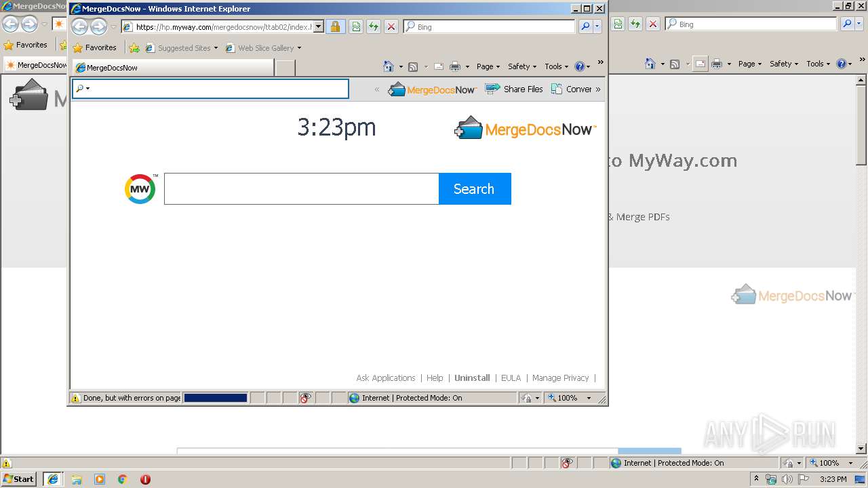
Task: Open recent pages dropdown next to Forward button
Action: coord(113,27)
